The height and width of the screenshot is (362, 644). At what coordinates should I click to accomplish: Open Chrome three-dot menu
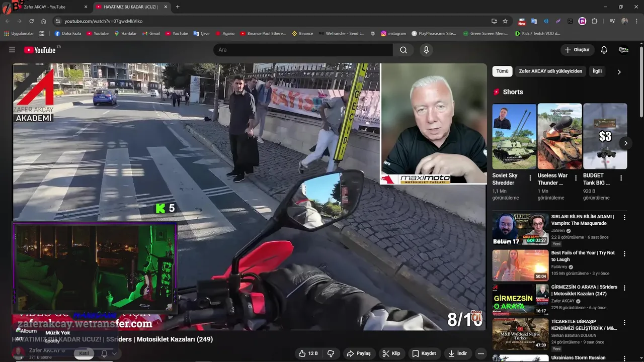(636, 21)
